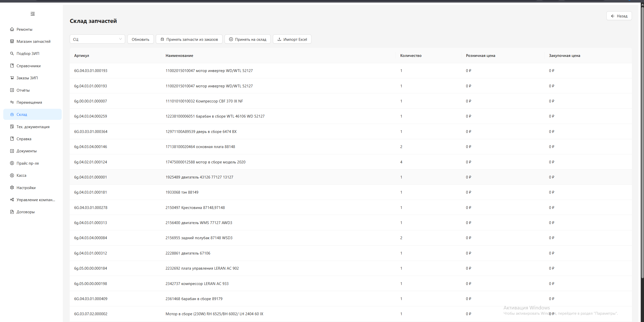
Task: Click 11101010010032 Компрессор CBF 370 IX NF
Action: 204,101
